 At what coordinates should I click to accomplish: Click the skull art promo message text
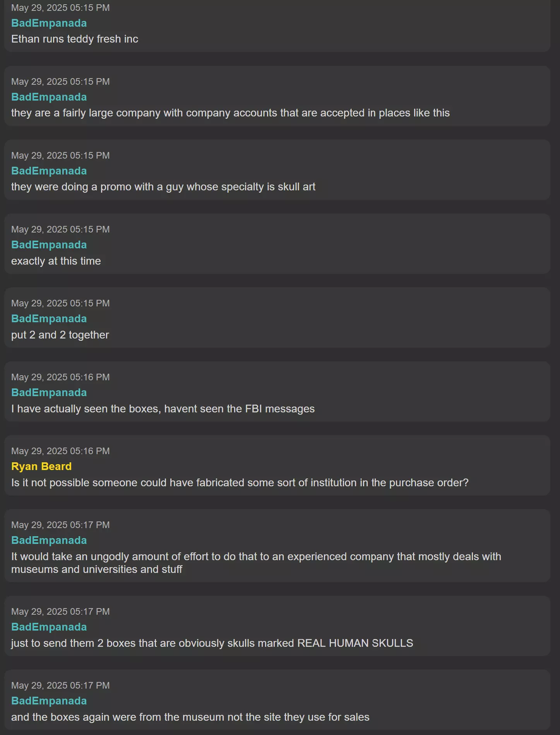coord(163,187)
